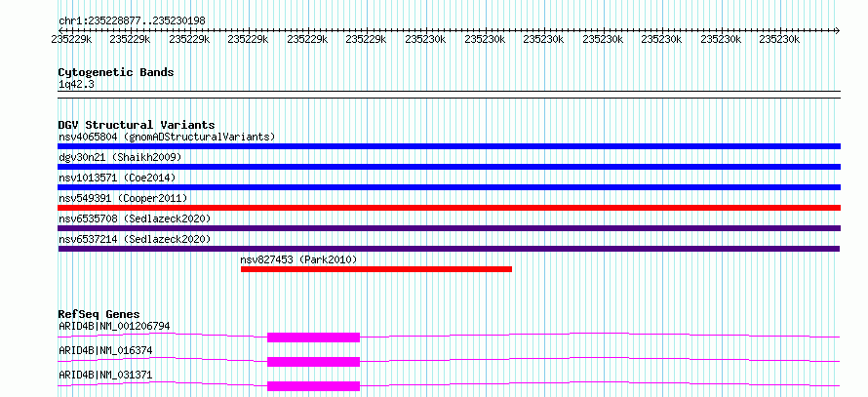Click the red bar under nsv549391

coord(449,208)
